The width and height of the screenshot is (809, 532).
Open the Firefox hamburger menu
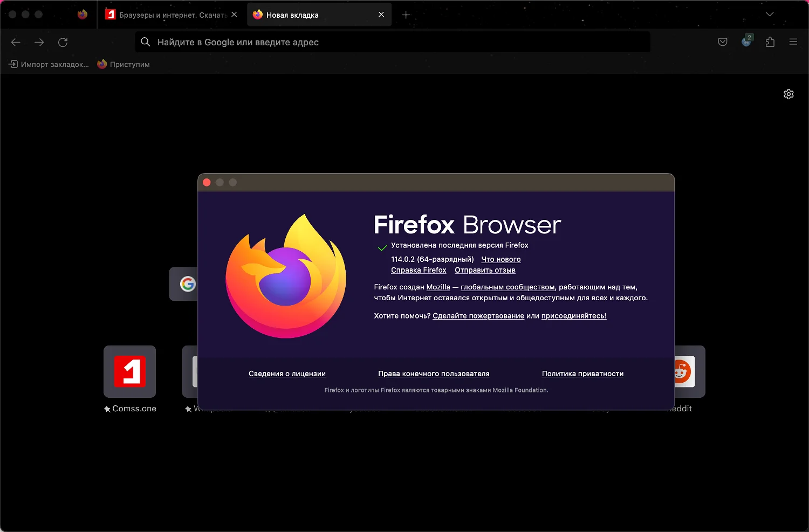[793, 42]
